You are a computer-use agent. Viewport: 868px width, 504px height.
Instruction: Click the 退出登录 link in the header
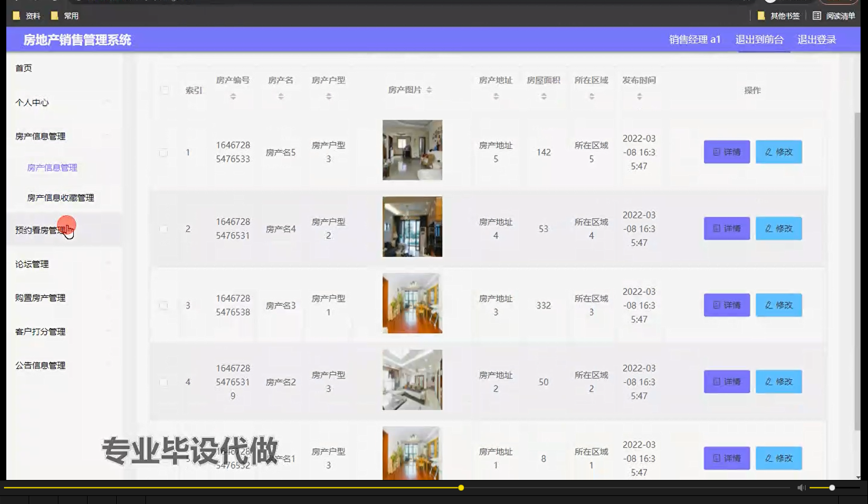click(816, 40)
